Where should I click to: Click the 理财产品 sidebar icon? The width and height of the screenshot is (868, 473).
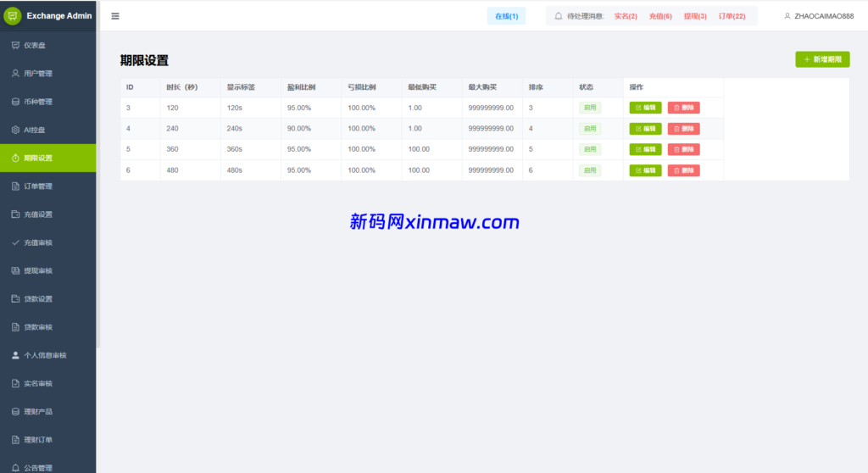point(15,411)
